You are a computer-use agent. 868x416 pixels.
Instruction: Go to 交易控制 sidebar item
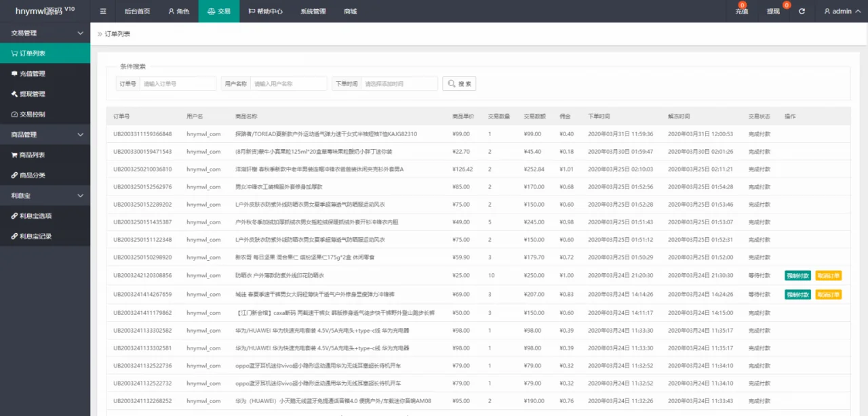tap(32, 115)
